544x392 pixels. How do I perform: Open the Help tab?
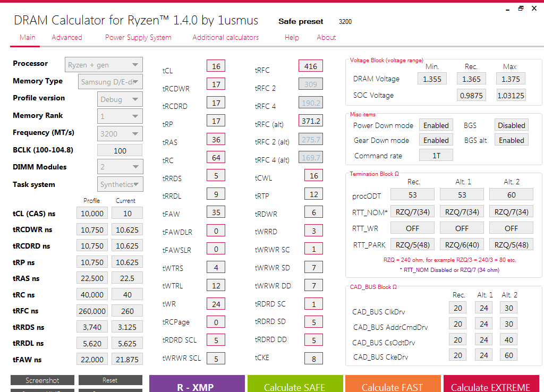(292, 37)
